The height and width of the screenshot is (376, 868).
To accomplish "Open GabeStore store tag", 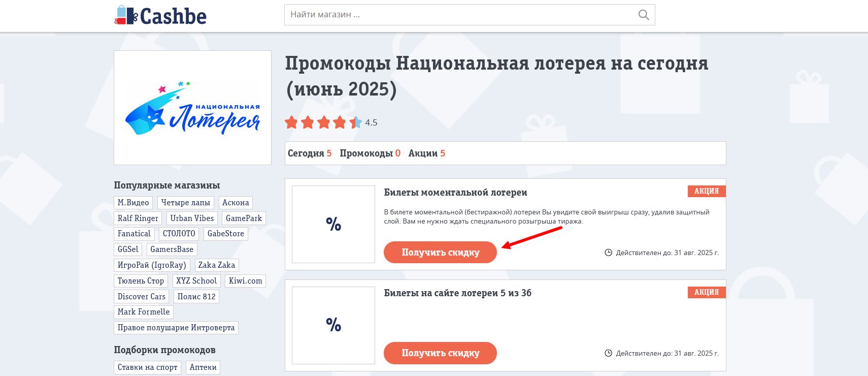I will tap(226, 234).
